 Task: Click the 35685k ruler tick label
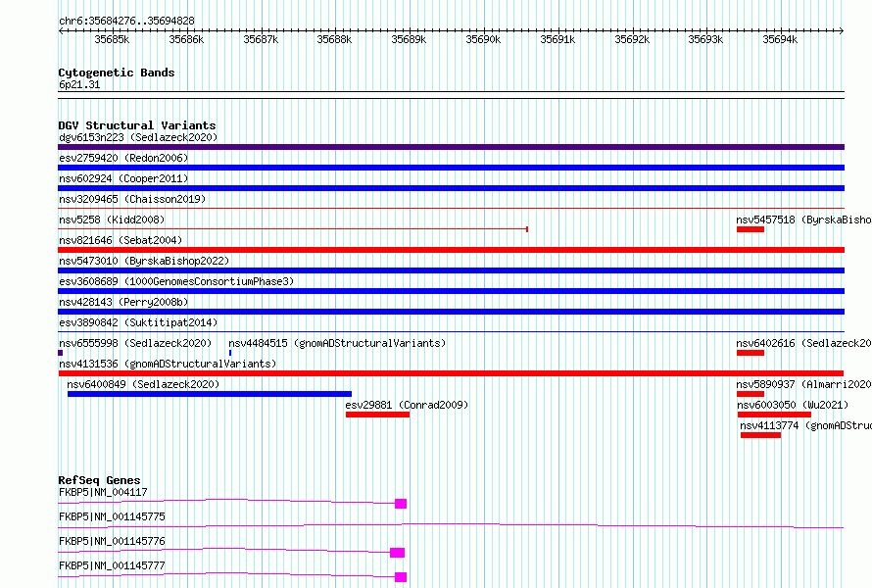click(112, 39)
